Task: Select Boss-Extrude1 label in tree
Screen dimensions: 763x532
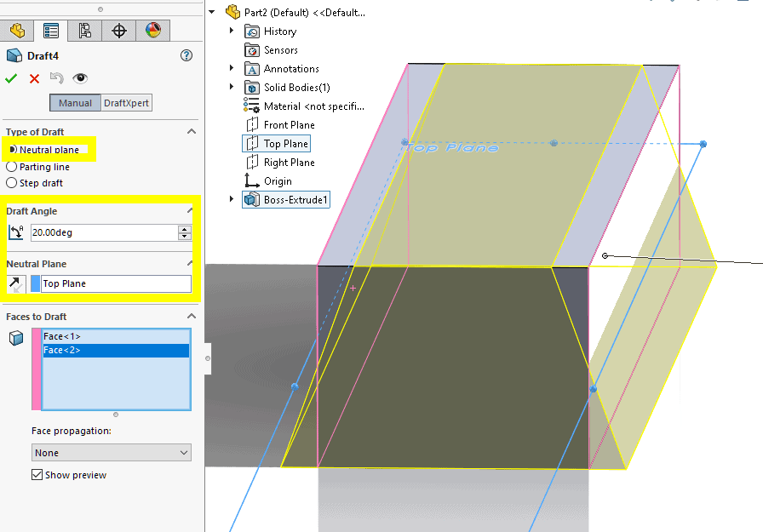Action: (295, 200)
